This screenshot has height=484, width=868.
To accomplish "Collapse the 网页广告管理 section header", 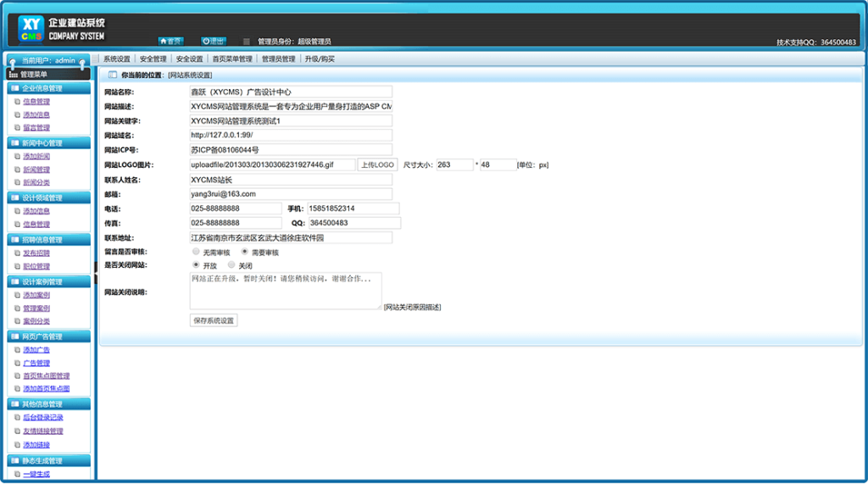I will [x=48, y=337].
